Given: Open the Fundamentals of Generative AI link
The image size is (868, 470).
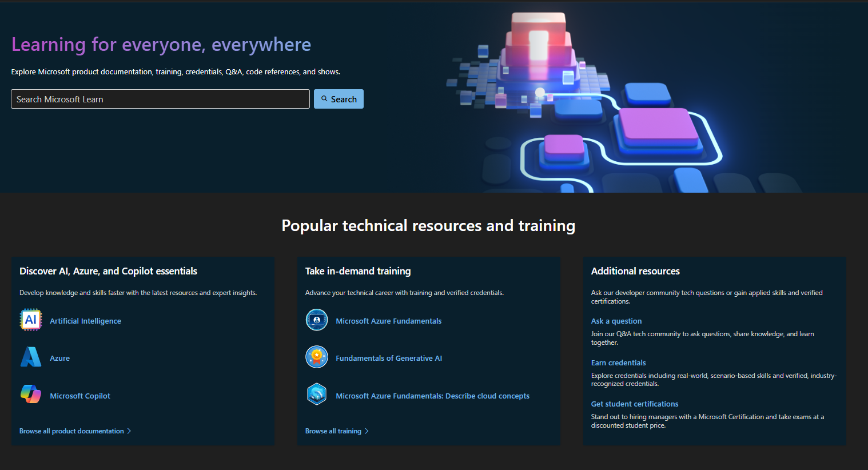Looking at the screenshot, I should click(389, 358).
